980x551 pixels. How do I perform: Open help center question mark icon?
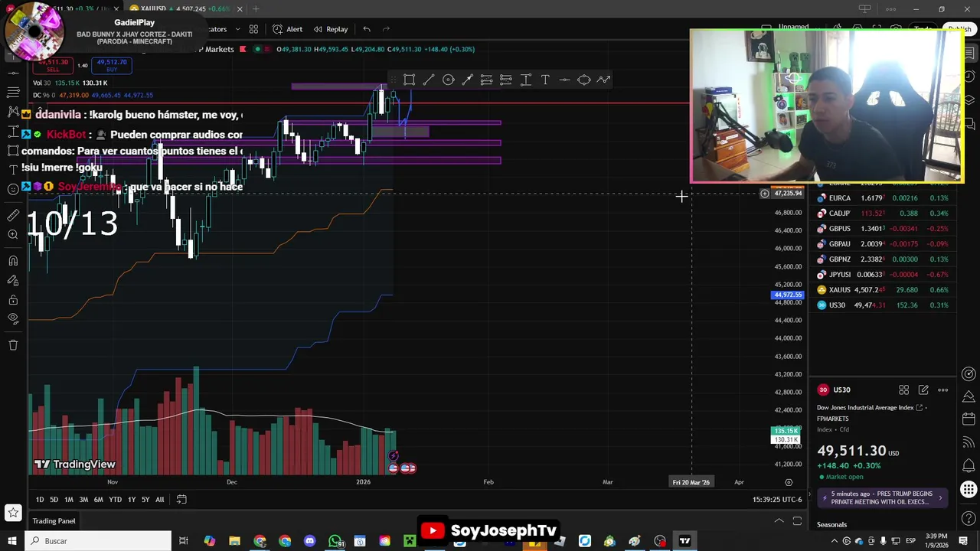pyautogui.click(x=969, y=517)
